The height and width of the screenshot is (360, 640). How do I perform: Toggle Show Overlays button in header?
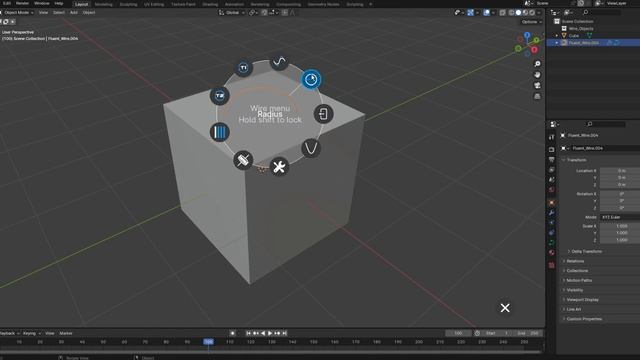(486, 13)
